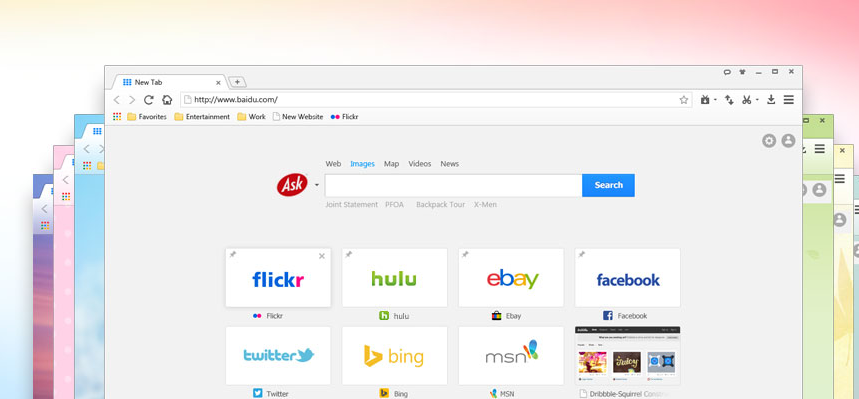Open hamburger menu in the yellow window
The image size is (859, 399).
(x=840, y=179)
